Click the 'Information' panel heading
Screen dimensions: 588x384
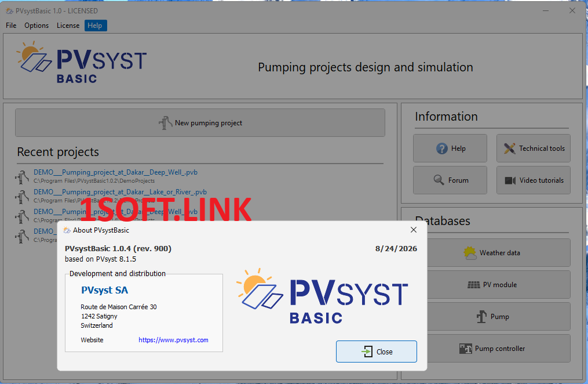coord(446,117)
